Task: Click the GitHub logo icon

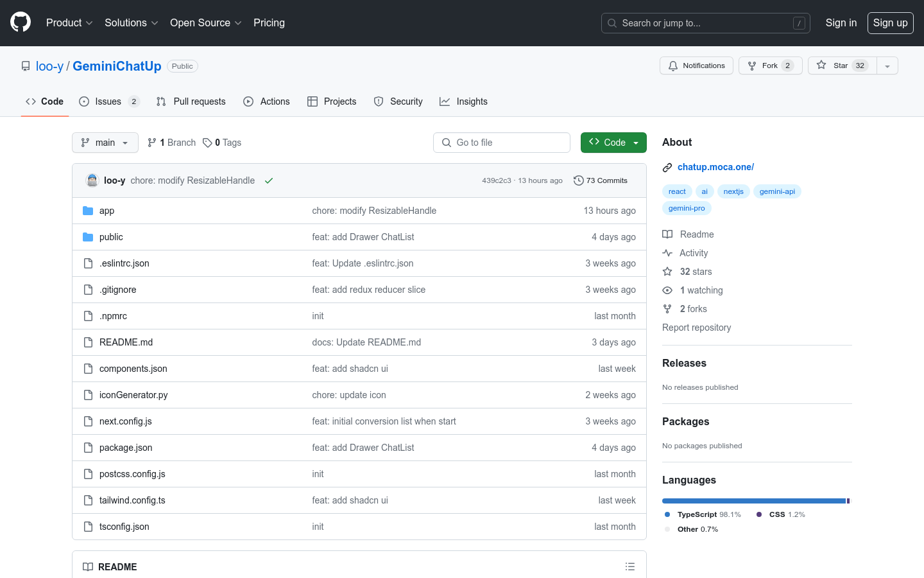Action: coord(21,22)
